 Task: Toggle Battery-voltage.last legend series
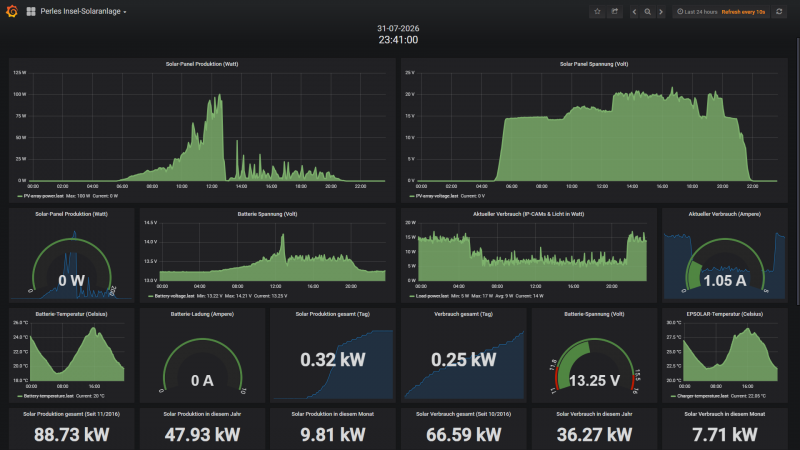(174, 296)
